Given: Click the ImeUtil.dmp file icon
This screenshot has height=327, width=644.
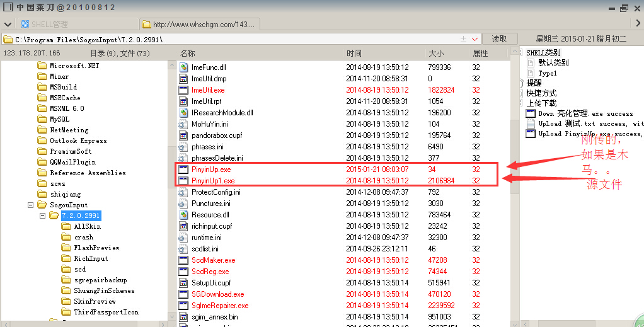Looking at the screenshot, I should pyautogui.click(x=183, y=79).
